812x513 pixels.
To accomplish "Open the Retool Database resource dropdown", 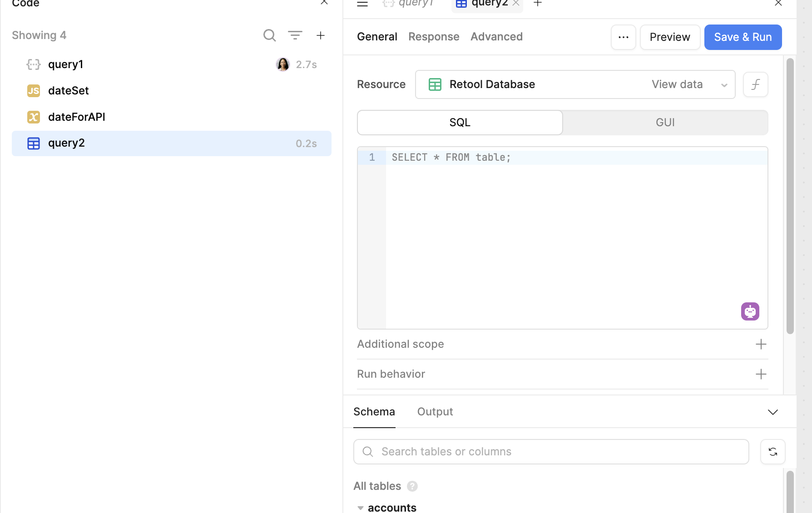I will 575,84.
